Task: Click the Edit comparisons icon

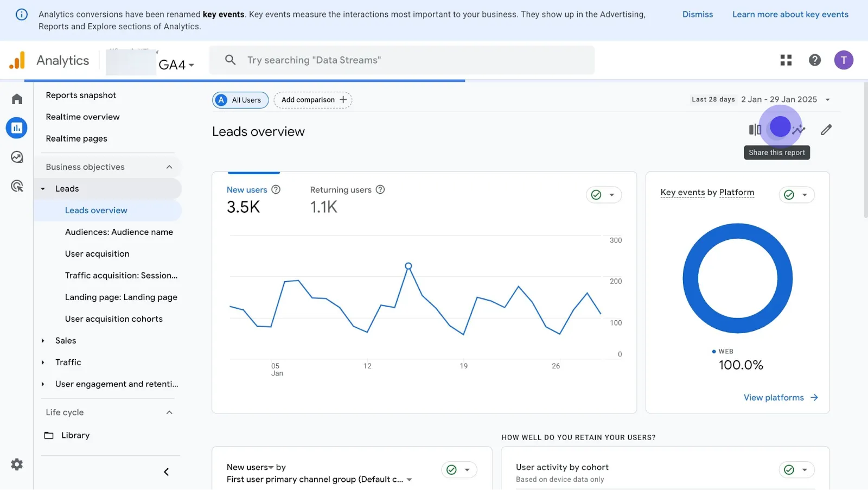Action: (x=755, y=130)
